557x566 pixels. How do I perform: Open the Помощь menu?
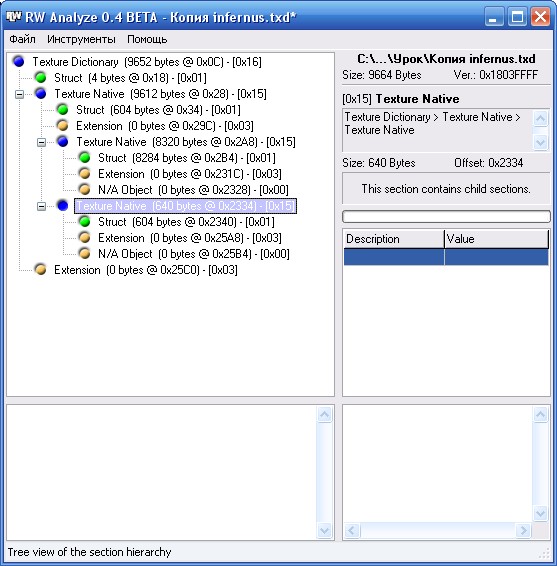click(x=147, y=39)
